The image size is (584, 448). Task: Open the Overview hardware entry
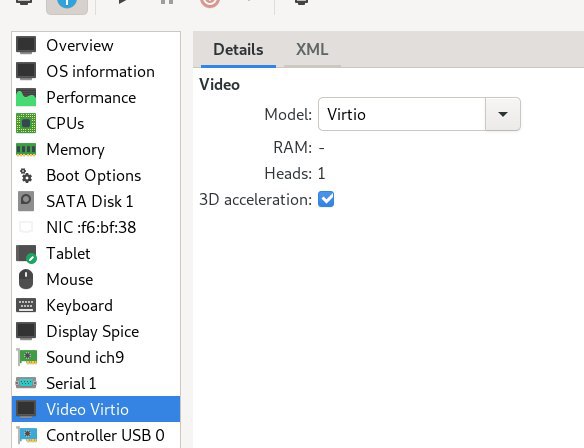point(96,45)
